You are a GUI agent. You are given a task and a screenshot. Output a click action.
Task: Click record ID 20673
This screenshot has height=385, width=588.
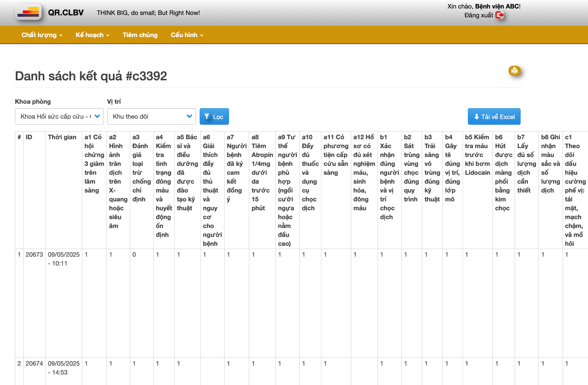tap(34, 255)
